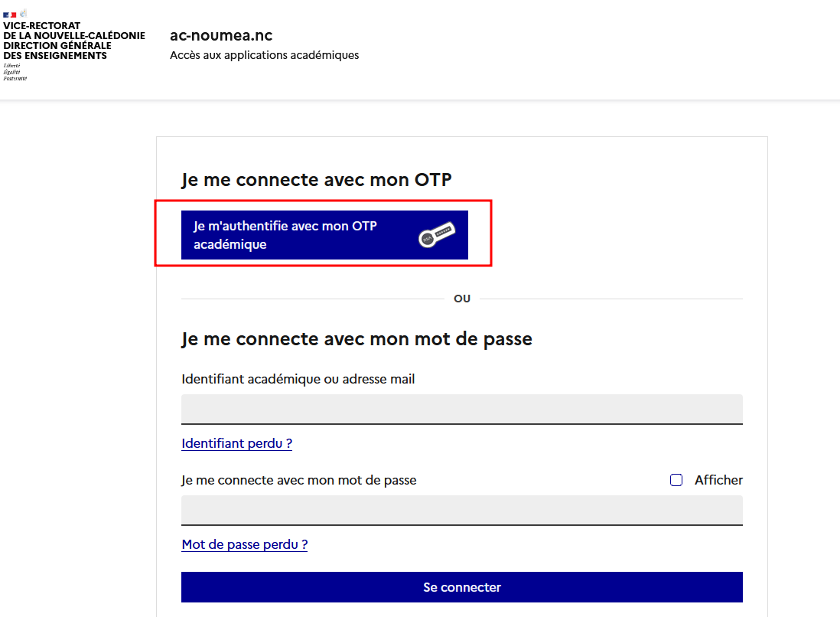Click the label left of the Afficher checkbox

298,481
